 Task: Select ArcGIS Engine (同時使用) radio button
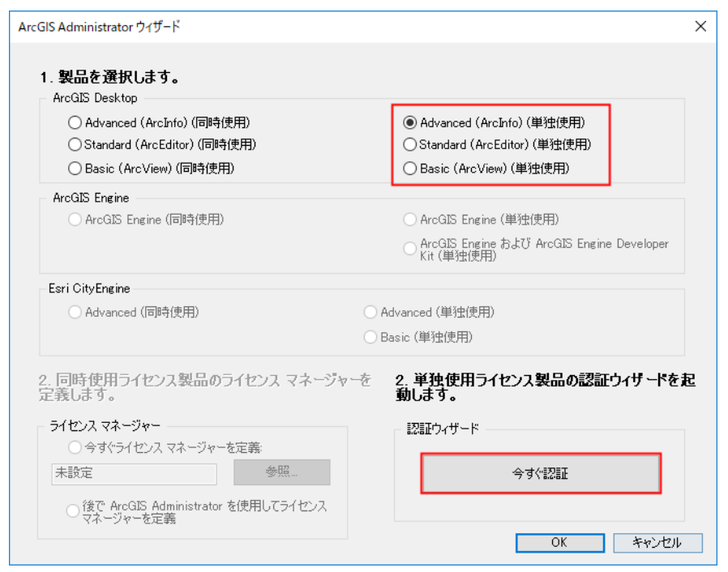point(75,220)
